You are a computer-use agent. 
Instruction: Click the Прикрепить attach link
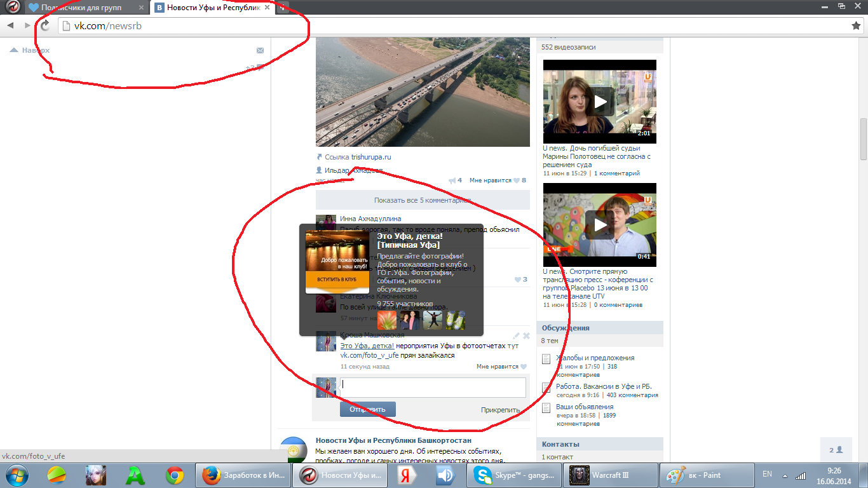pos(500,410)
